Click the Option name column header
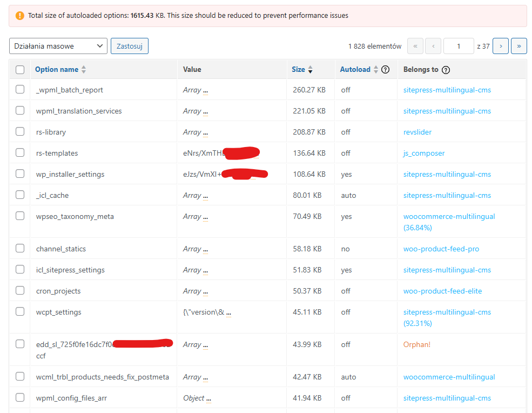532x413 pixels. coord(57,70)
